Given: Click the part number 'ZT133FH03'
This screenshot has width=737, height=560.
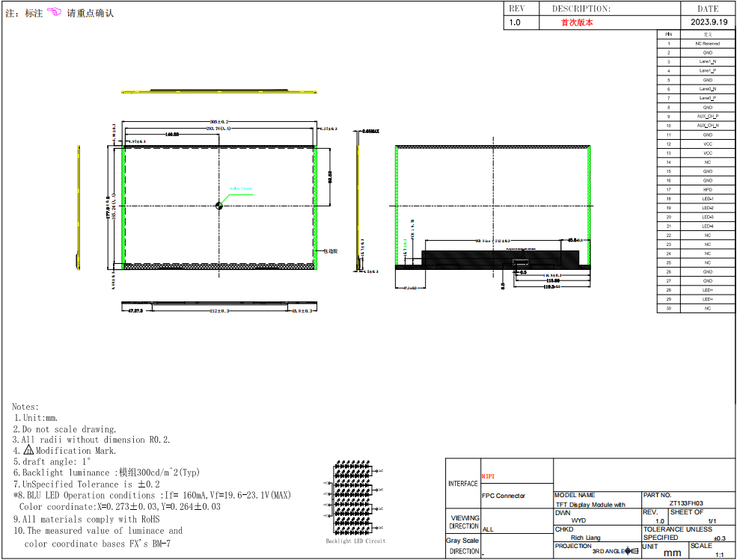Looking at the screenshot, I should [x=686, y=503].
